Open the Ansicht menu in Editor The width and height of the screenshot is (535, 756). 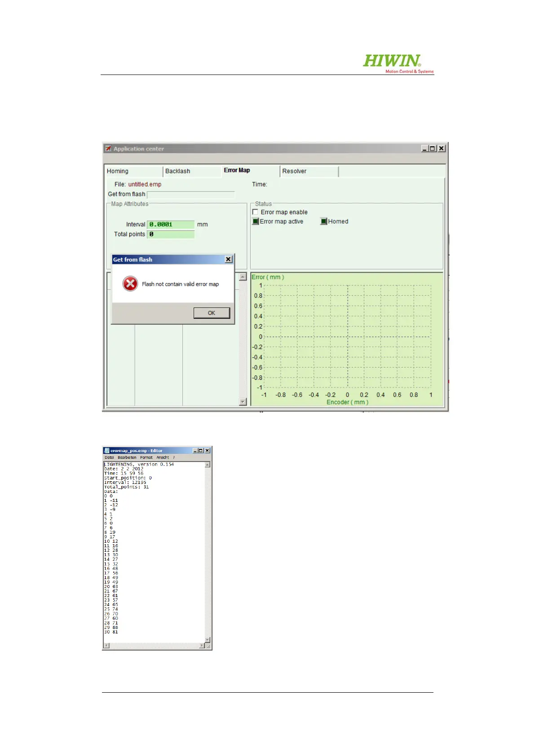(163, 457)
